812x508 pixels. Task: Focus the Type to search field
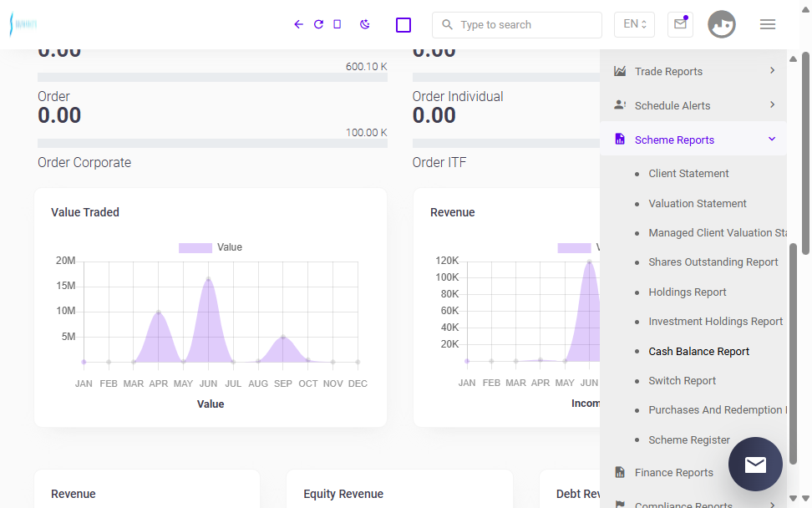click(517, 25)
